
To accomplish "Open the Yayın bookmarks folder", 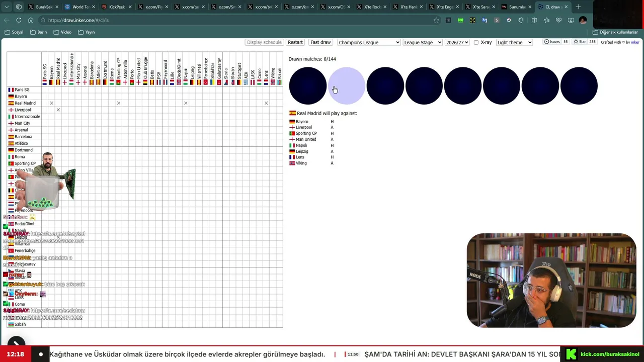I will [x=87, y=32].
